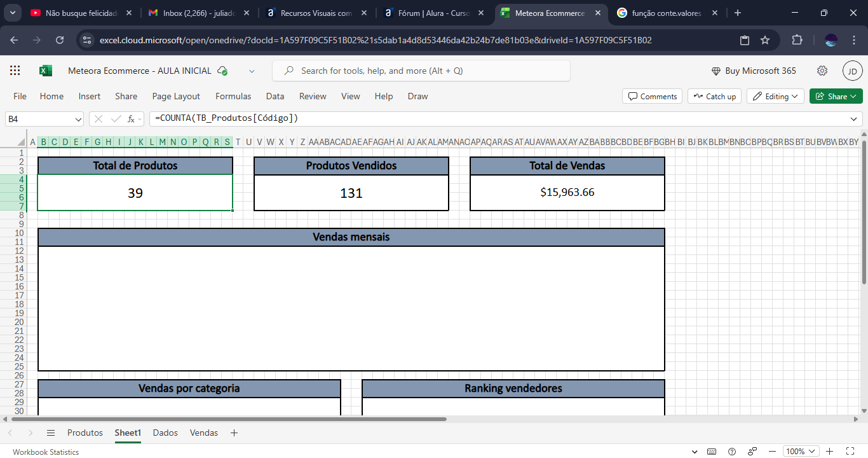Click the search for tools box
This screenshot has width=868, height=458.
[x=421, y=71]
